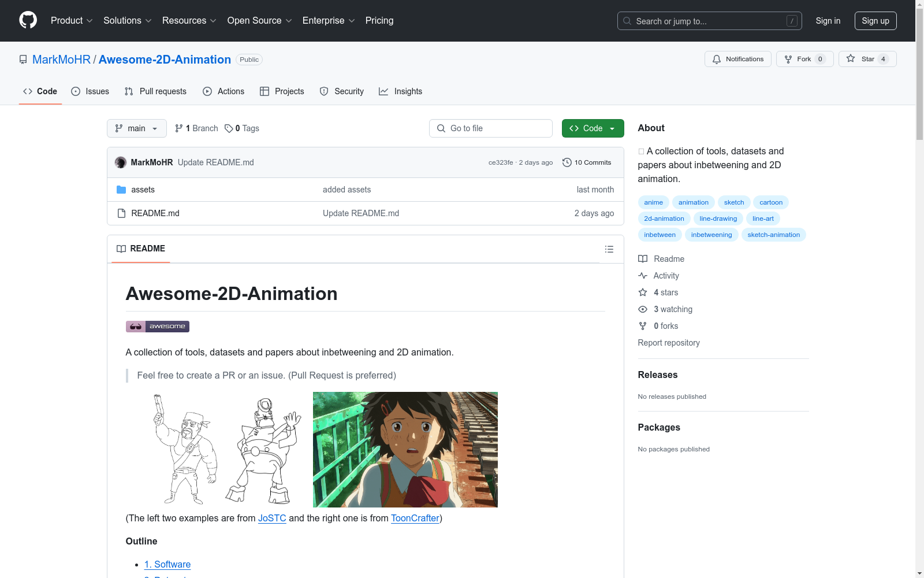Click the Notifications bell button
924x578 pixels.
(737, 59)
